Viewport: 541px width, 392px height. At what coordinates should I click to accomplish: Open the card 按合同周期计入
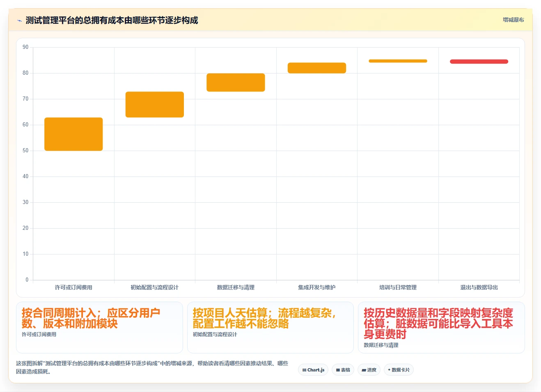[x=99, y=328]
